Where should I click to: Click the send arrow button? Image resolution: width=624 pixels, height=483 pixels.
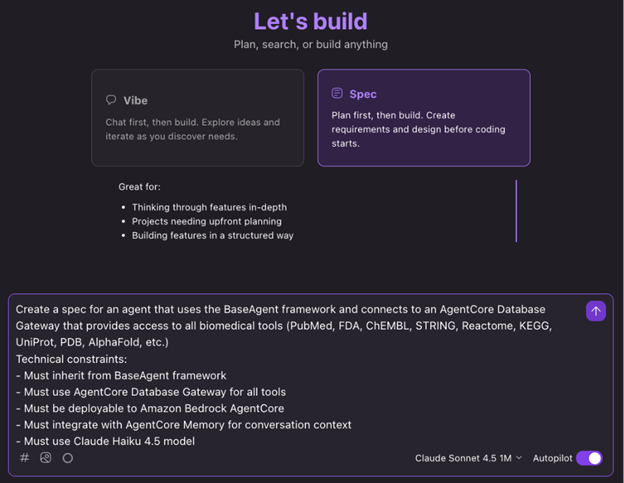(x=596, y=311)
